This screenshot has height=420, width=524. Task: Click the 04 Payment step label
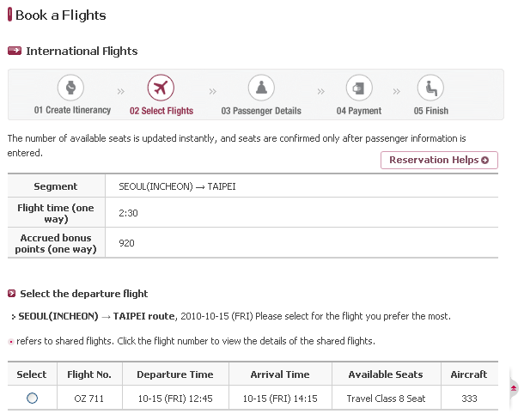pos(358,111)
